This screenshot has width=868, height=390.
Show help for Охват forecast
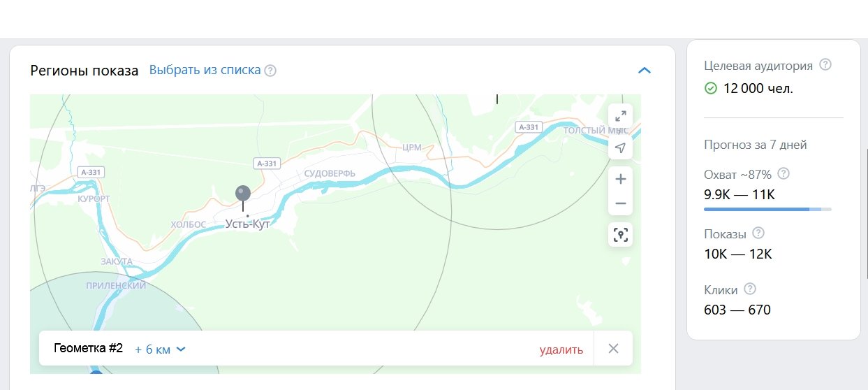tap(784, 173)
